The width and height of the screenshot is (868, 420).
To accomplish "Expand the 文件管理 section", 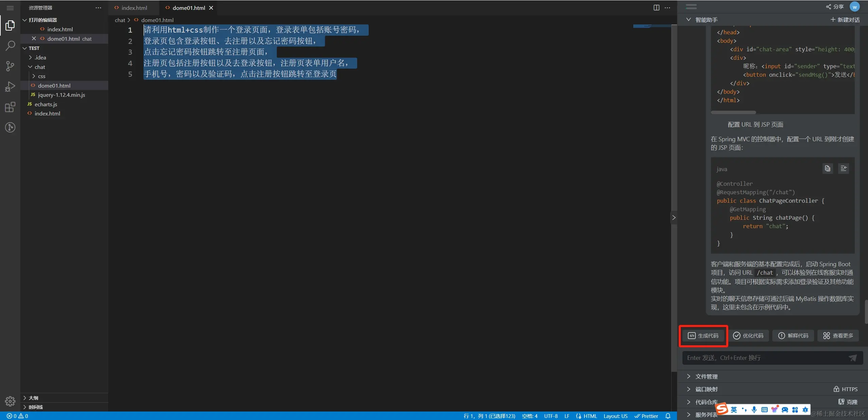I will pyautogui.click(x=706, y=376).
